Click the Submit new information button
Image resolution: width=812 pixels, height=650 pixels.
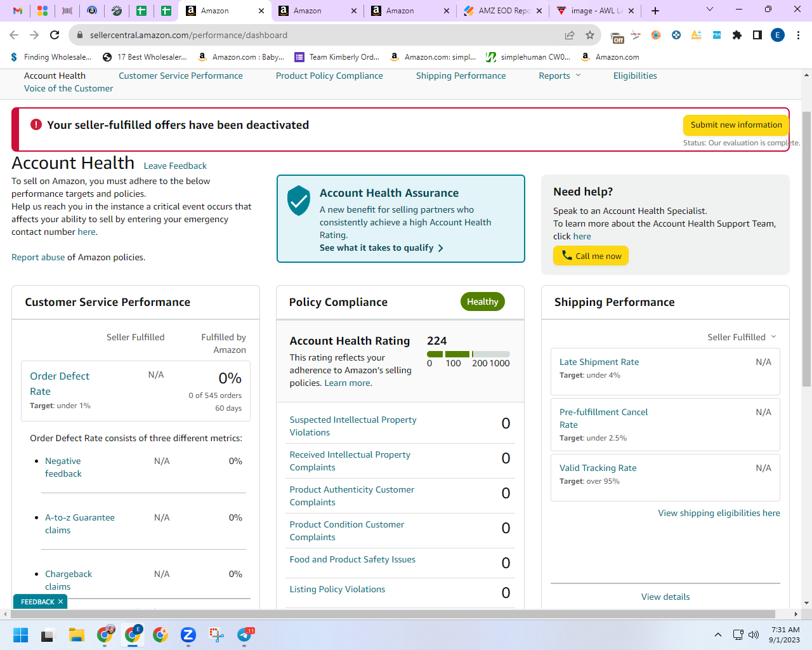click(x=736, y=125)
